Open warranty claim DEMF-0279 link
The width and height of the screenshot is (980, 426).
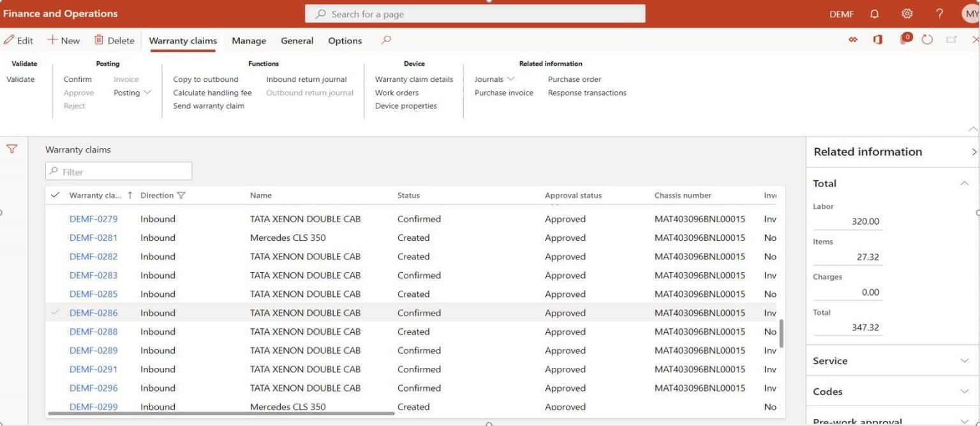93,218
